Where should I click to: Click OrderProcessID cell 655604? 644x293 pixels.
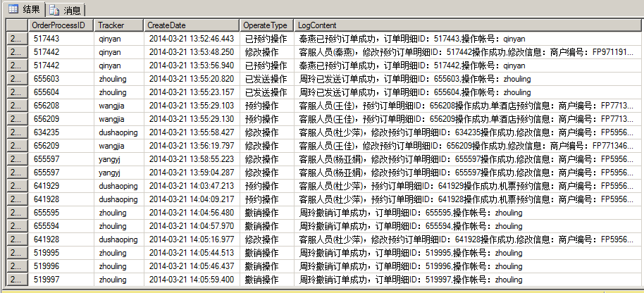(61, 92)
